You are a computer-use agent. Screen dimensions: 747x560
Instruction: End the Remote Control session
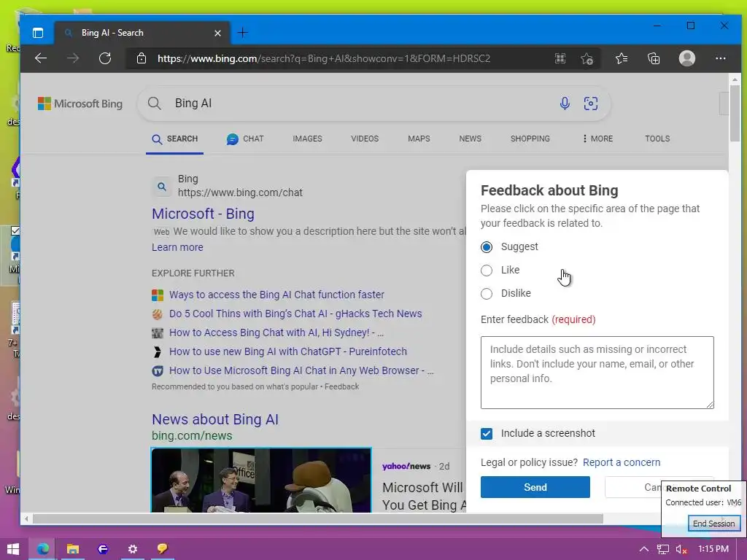pos(713,524)
